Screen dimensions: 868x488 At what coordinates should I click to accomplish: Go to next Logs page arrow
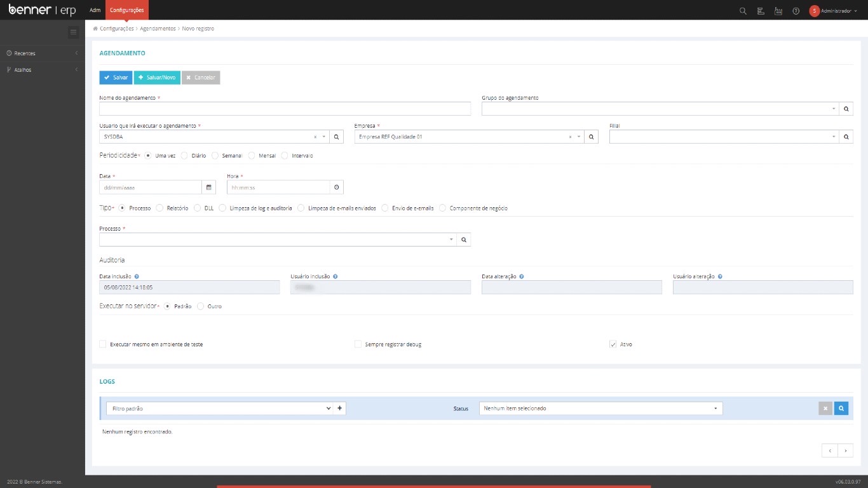coord(845,451)
